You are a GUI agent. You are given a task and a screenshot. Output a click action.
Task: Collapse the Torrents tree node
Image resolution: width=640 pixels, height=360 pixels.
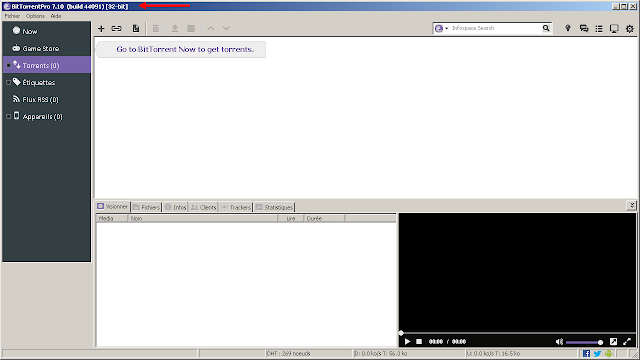click(8, 65)
